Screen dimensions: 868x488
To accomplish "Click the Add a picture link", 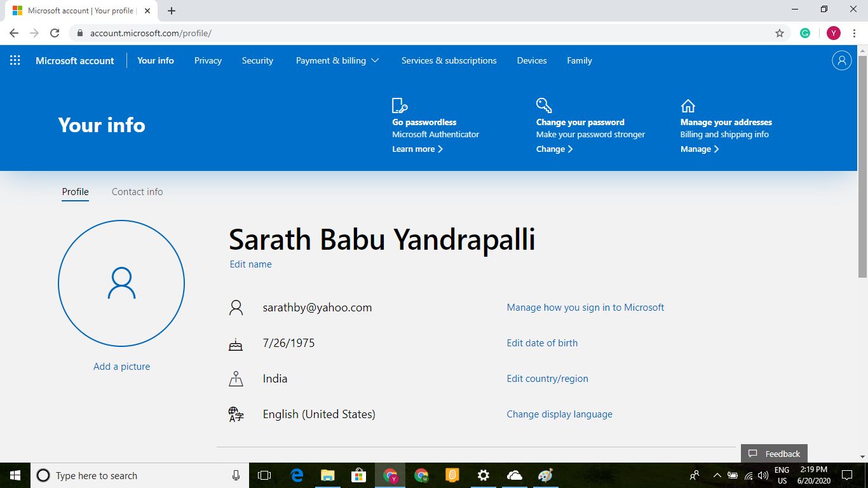I will pos(121,367).
